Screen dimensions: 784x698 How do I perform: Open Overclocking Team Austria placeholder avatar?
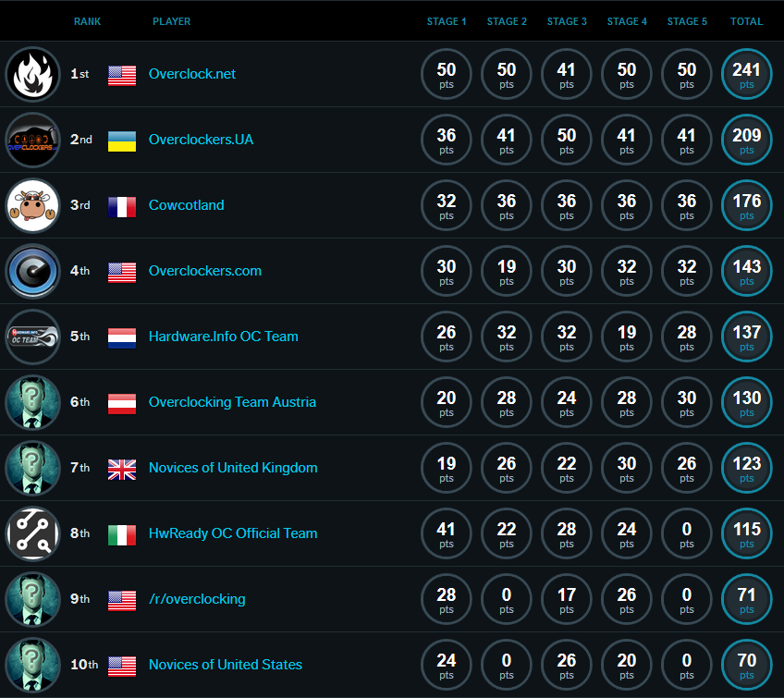32,402
